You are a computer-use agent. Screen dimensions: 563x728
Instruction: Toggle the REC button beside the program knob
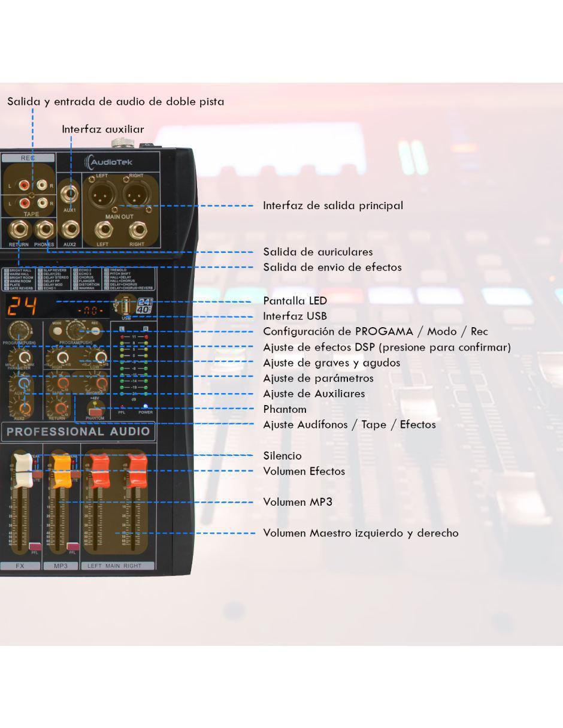(95, 331)
